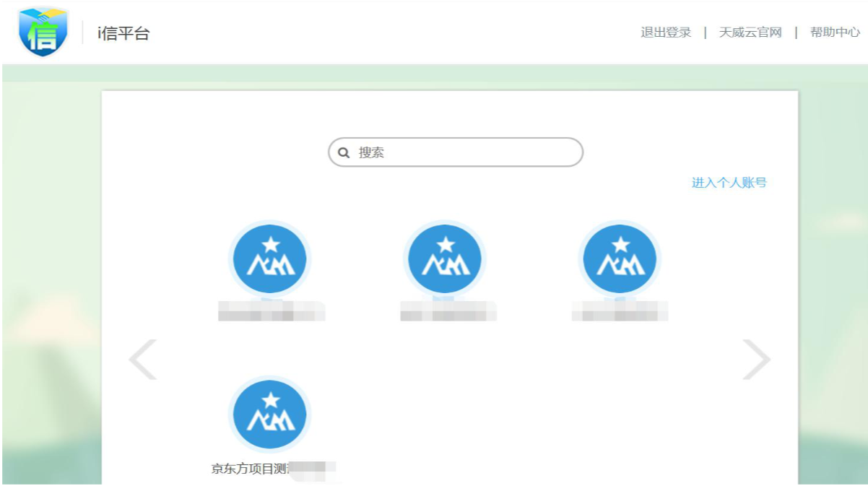868x486 pixels.
Task: Select the left enterprise icon in top row
Action: pyautogui.click(x=270, y=259)
